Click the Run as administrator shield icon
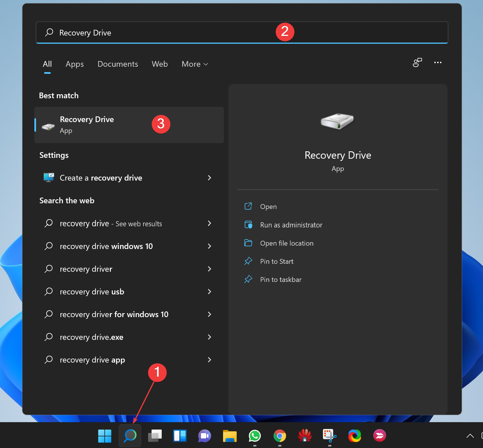The image size is (483, 448). [x=248, y=225]
